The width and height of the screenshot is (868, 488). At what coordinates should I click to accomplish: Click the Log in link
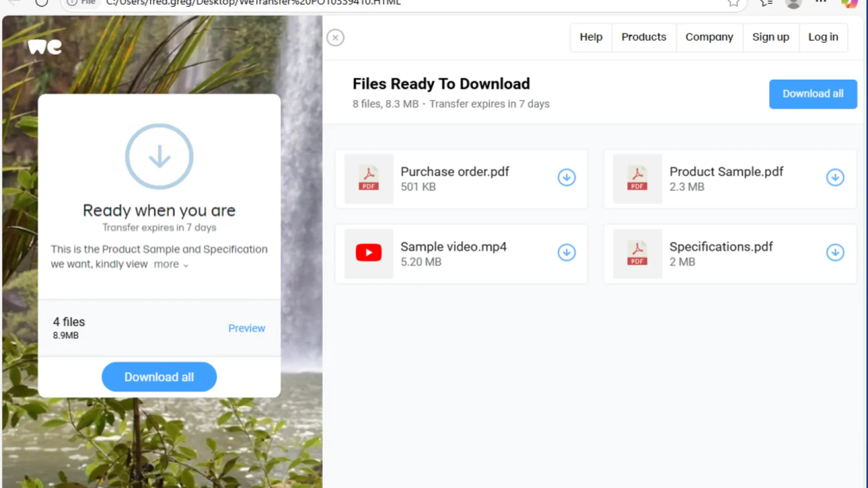(823, 37)
